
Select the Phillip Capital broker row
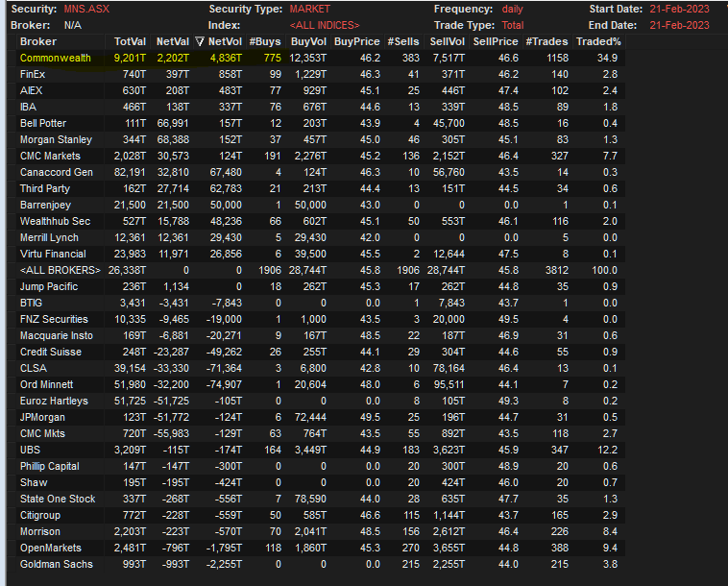point(321,466)
